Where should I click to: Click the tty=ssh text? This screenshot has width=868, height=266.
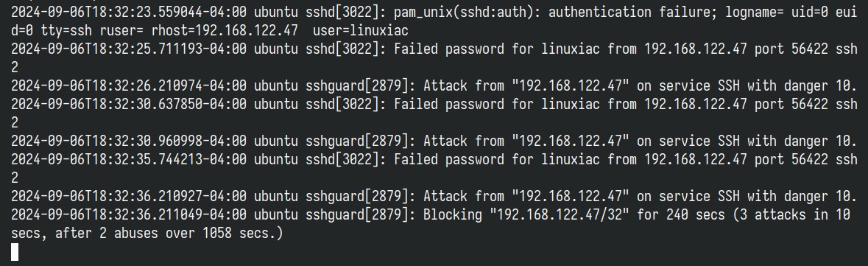(66, 30)
